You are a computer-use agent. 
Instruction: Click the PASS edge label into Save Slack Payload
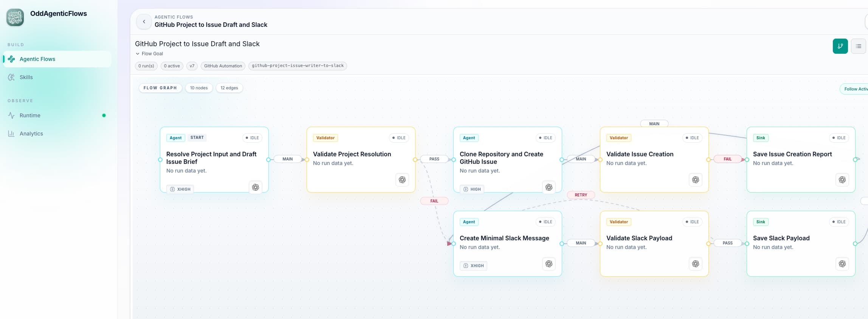pos(728,243)
